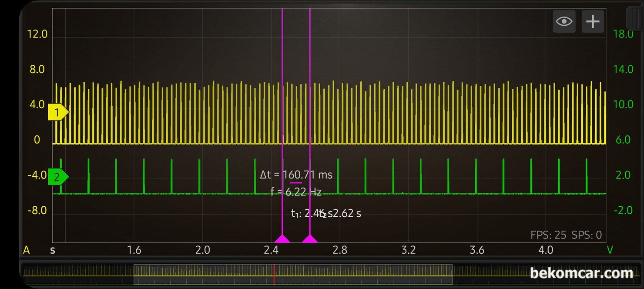
Task: Click the s time unit label
Action: click(53, 250)
